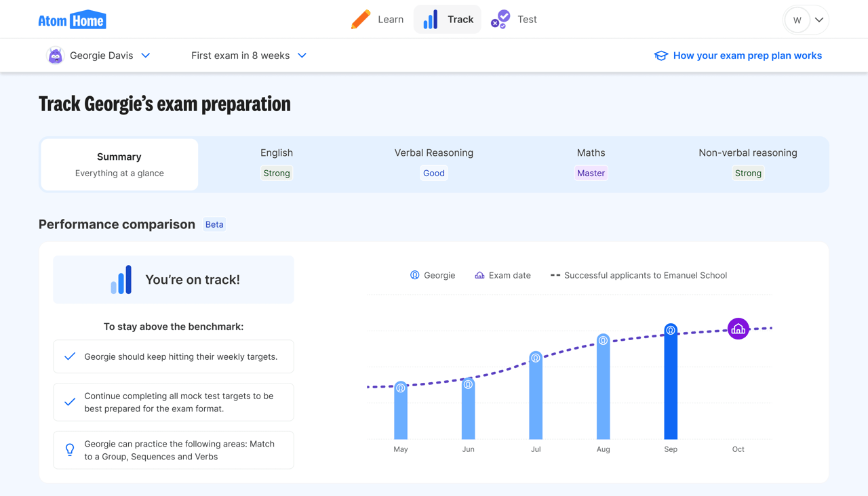
Task: Click the pencil Learn icon
Action: tap(361, 20)
